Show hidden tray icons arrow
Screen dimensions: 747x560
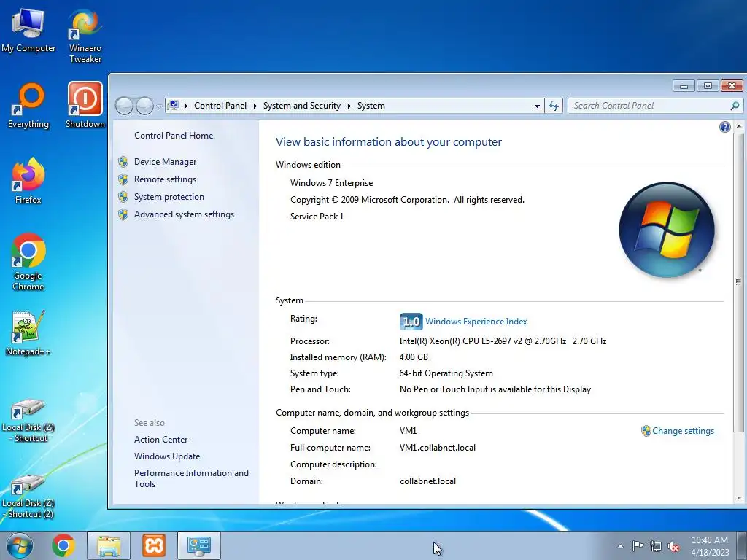coord(620,546)
